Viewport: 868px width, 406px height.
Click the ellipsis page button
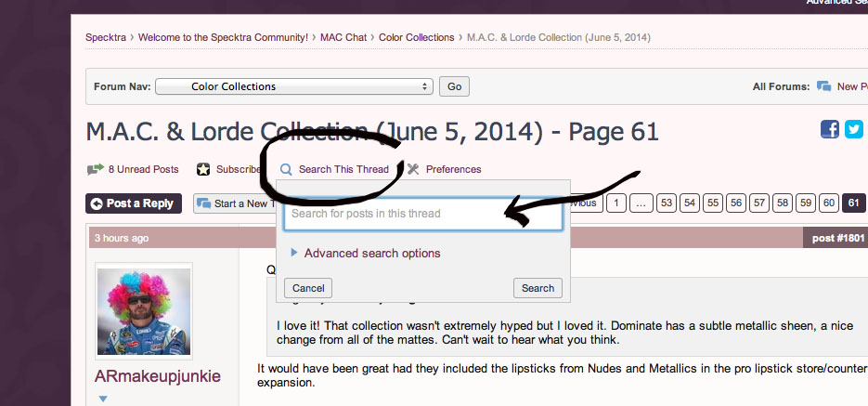[641, 203]
